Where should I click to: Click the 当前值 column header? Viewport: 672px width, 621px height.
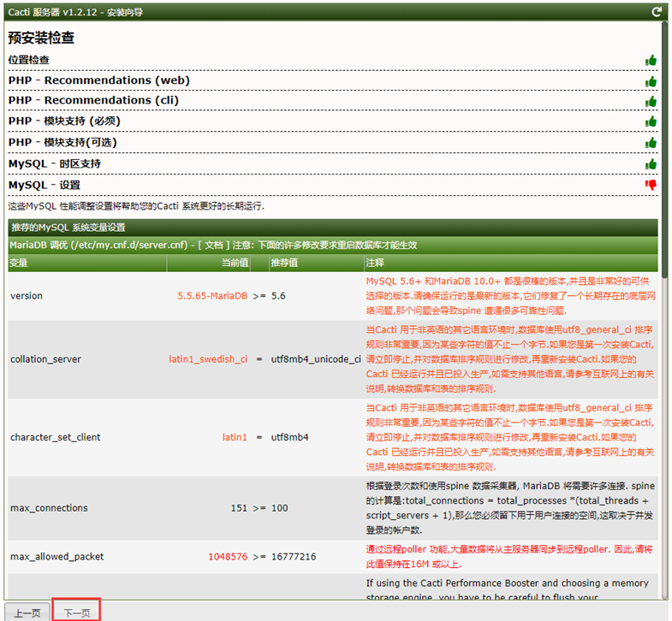click(208, 263)
